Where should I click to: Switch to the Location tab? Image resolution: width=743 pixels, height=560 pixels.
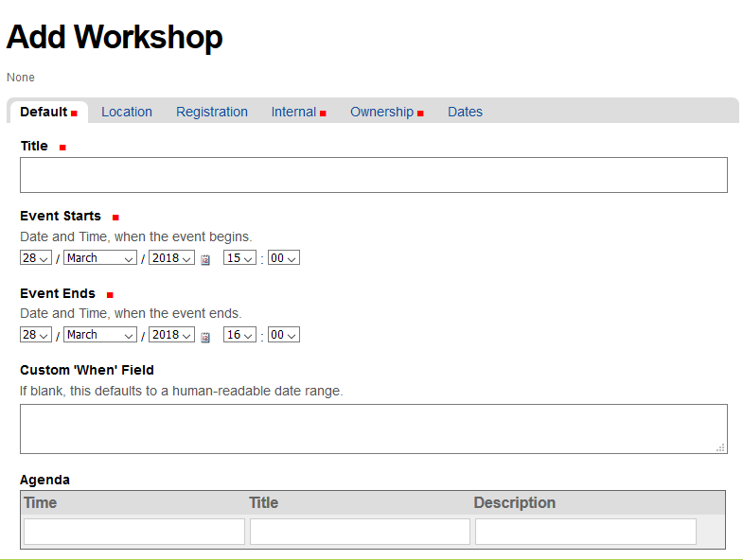[127, 112]
